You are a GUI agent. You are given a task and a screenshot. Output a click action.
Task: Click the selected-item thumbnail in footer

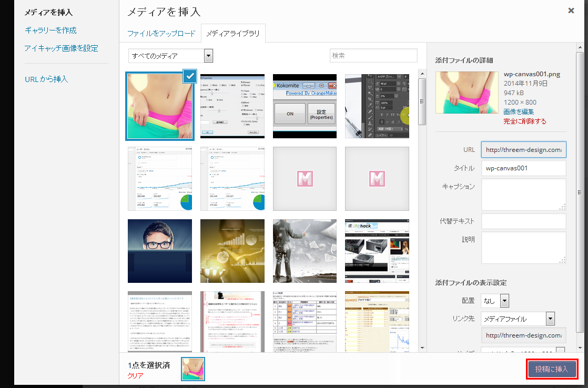[193, 369]
